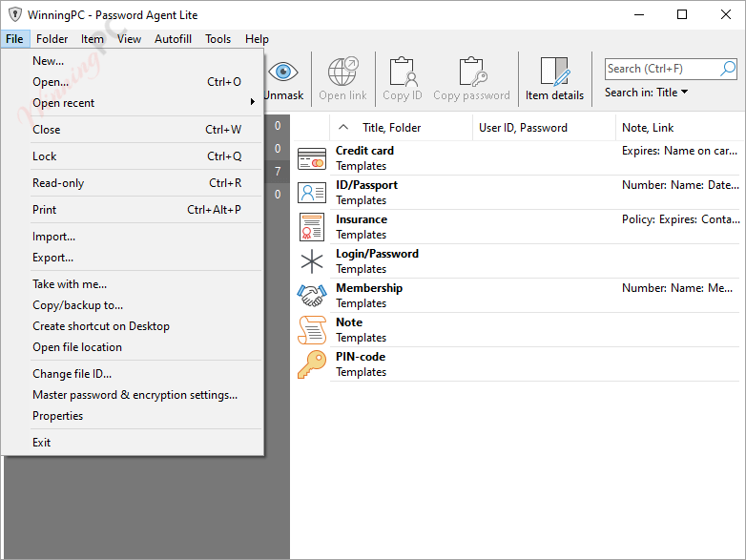Select the Login/Password asterisk icon

point(312,261)
